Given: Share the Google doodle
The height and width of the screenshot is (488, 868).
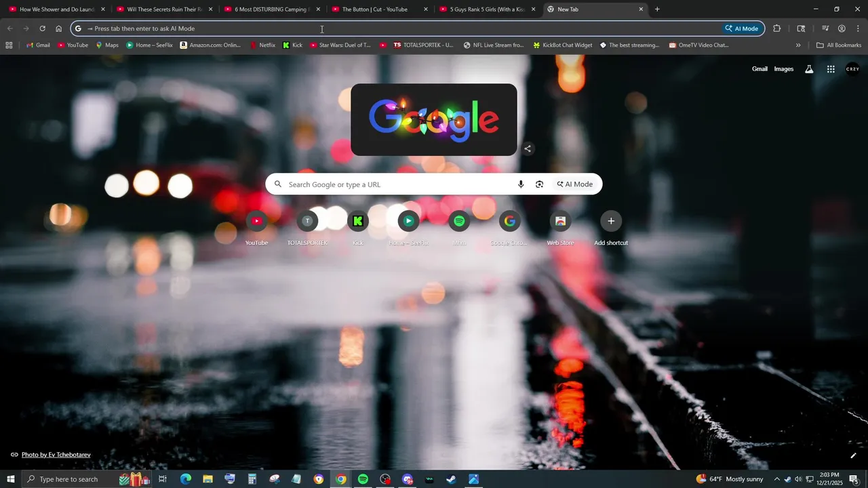Looking at the screenshot, I should tap(528, 148).
